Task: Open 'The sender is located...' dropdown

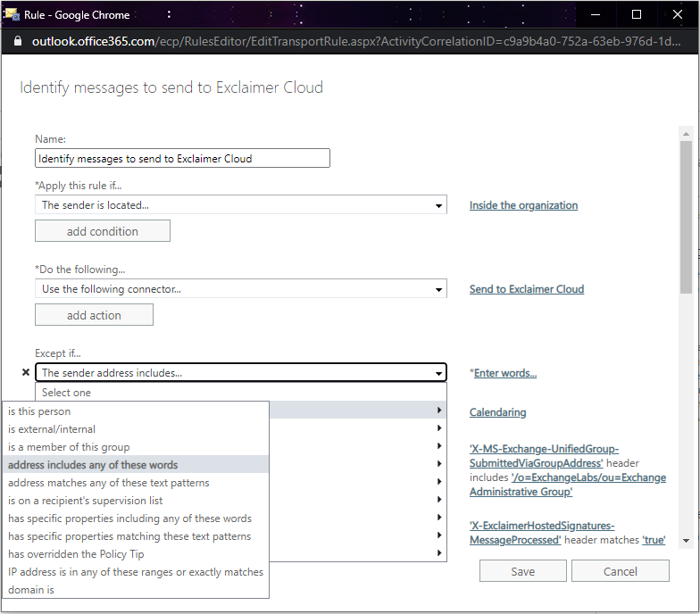Action: [x=241, y=205]
